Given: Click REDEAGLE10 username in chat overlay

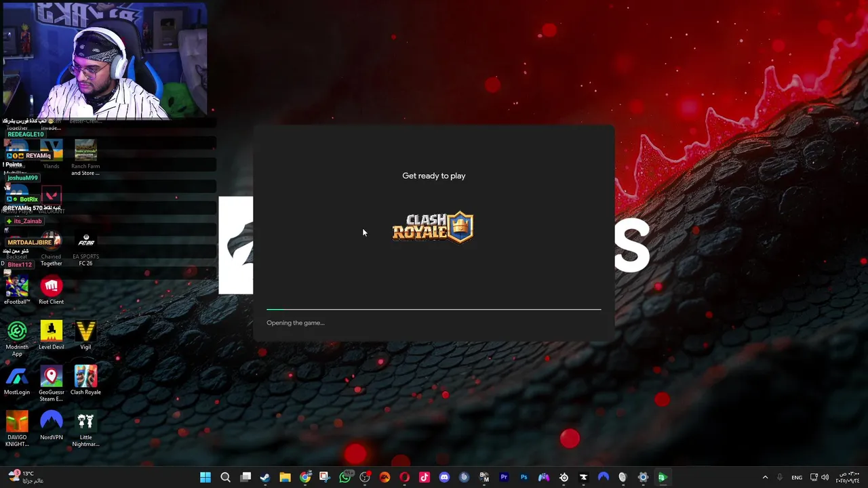Looking at the screenshot, I should 26,134.
